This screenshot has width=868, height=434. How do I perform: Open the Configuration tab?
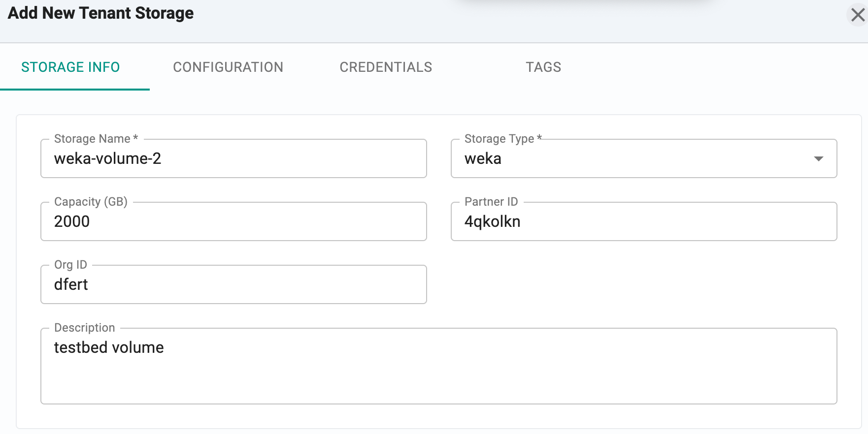tap(228, 67)
